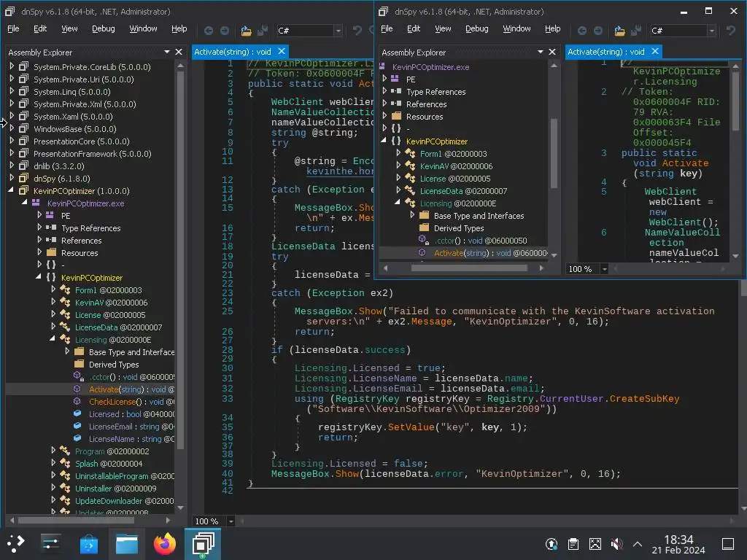Launch the Discover store from taskbar
The height and width of the screenshot is (560, 747).
click(88, 543)
